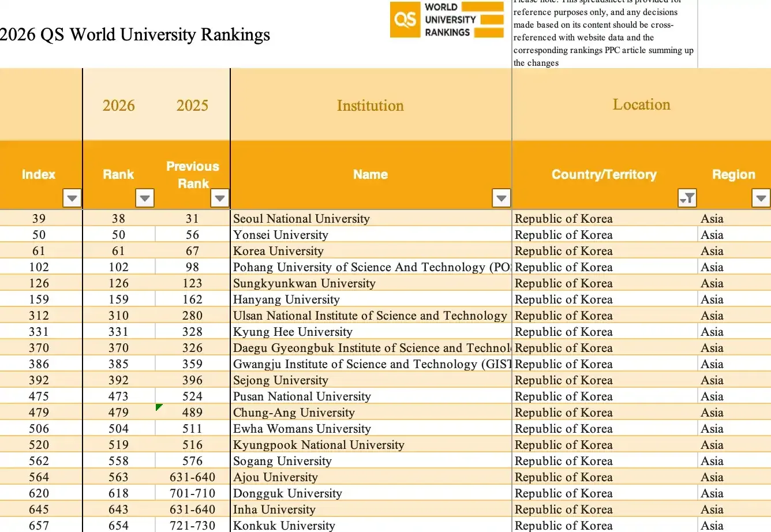771x532 pixels.
Task: Click the Institution header cell
Action: [370, 105]
